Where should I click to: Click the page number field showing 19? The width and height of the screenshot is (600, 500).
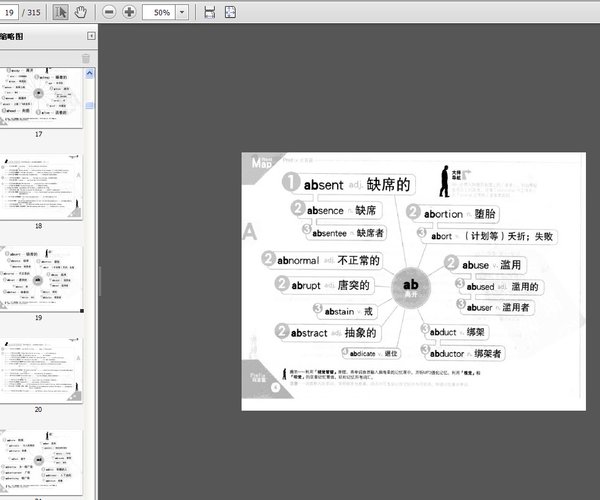pyautogui.click(x=11, y=13)
